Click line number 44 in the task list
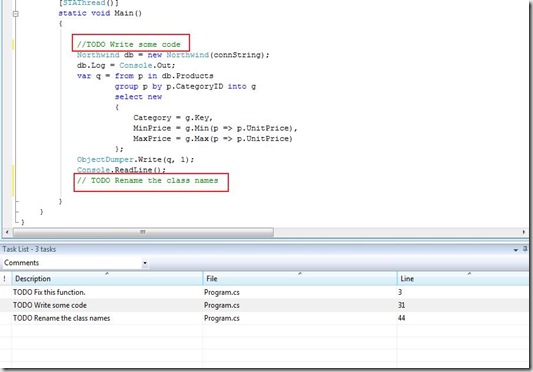Screen dimensions: 533x372 (401, 318)
